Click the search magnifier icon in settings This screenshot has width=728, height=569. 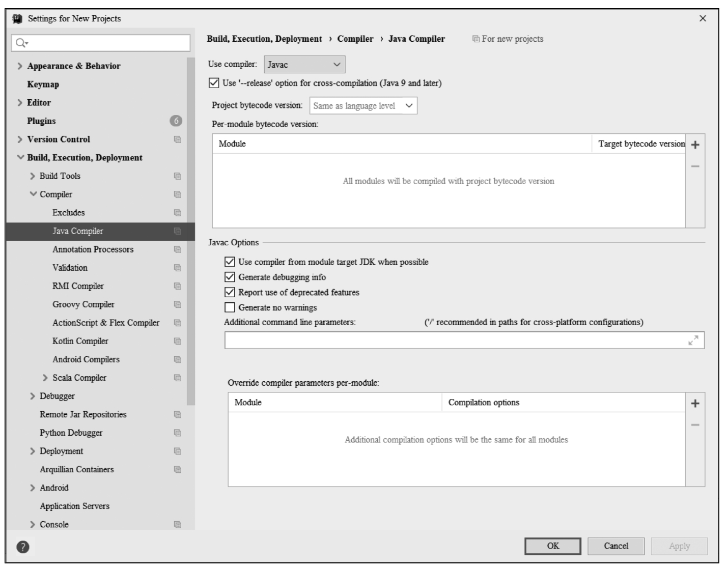(21, 43)
